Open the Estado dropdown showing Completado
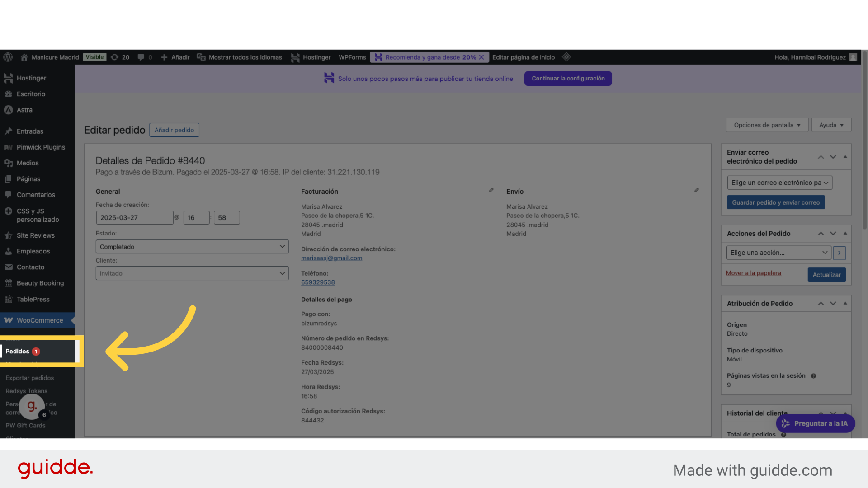The height and width of the screenshot is (488, 868). click(x=192, y=247)
